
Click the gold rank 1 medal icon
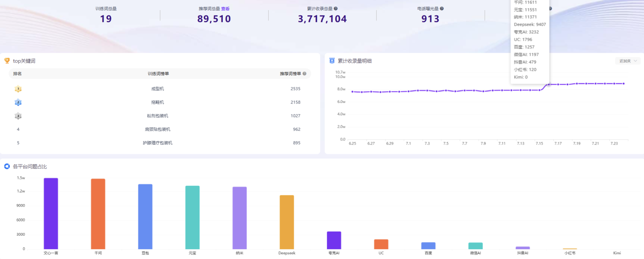click(18, 89)
